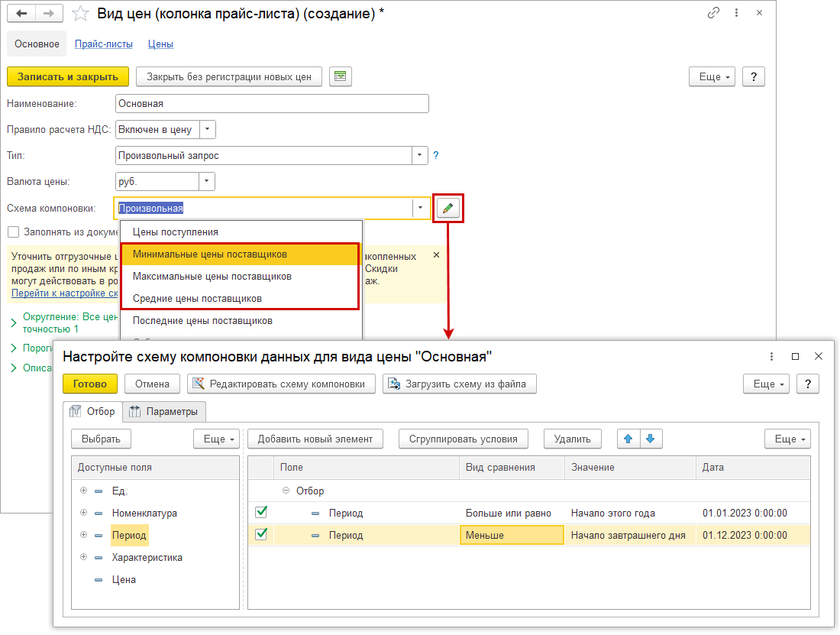
Task: Switch to the Параметры tab
Action: click(165, 412)
